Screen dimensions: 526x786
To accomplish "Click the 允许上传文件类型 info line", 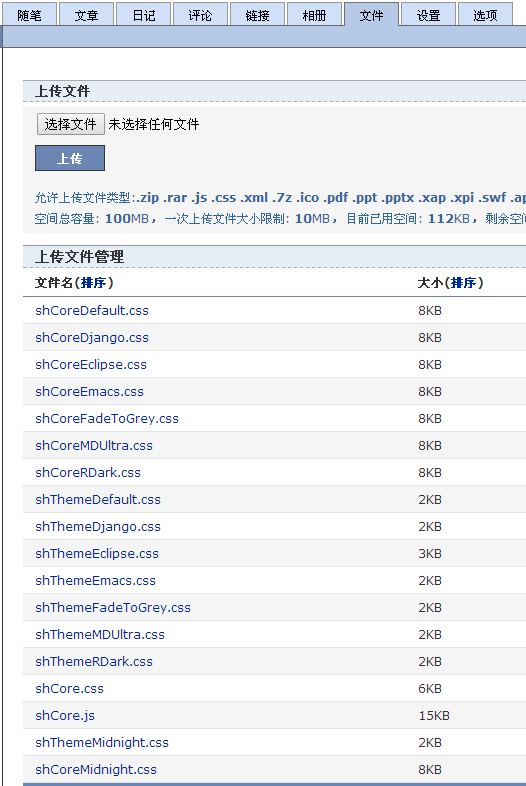I will [x=280, y=198].
